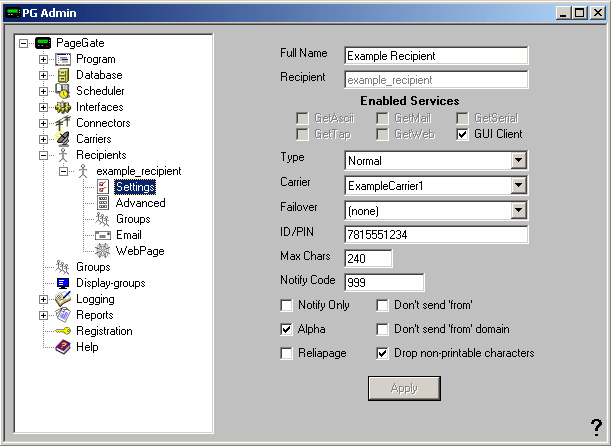The width and height of the screenshot is (611, 446).
Task: Click the example_recipient person icon
Action: (83, 171)
